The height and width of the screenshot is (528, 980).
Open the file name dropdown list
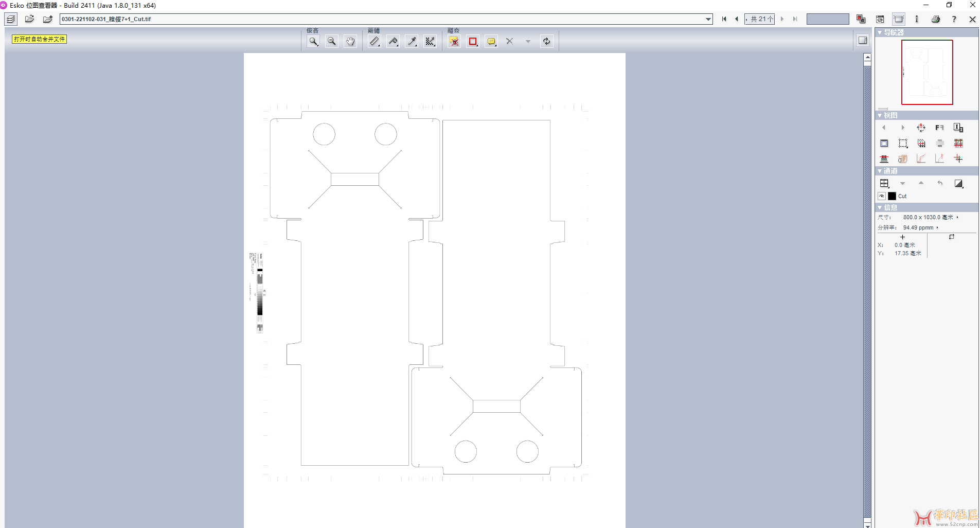[708, 19]
